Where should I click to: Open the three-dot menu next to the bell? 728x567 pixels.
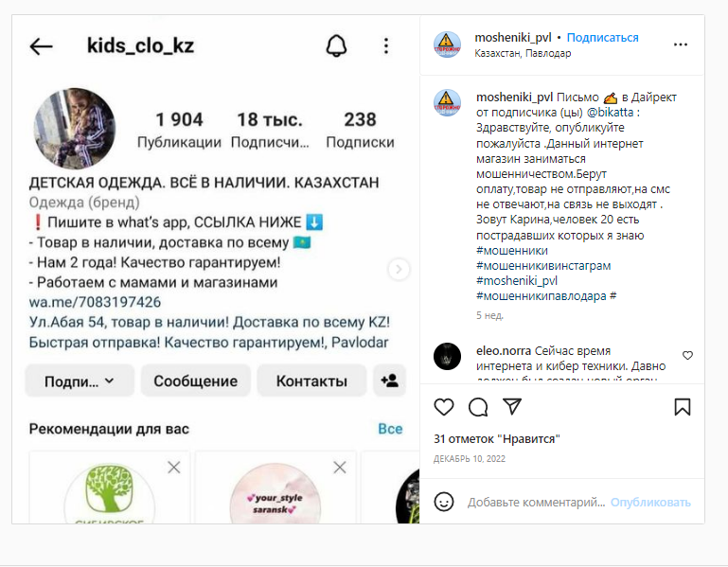(x=386, y=46)
